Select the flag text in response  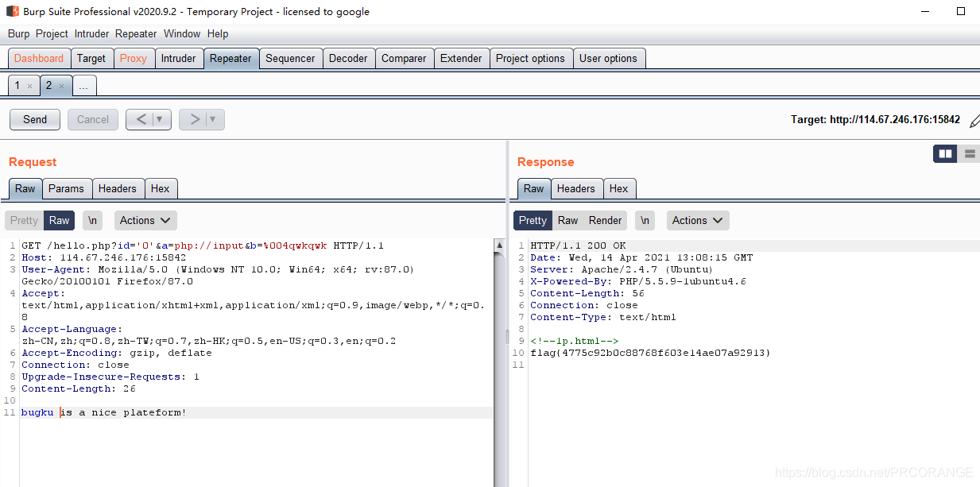[650, 353]
